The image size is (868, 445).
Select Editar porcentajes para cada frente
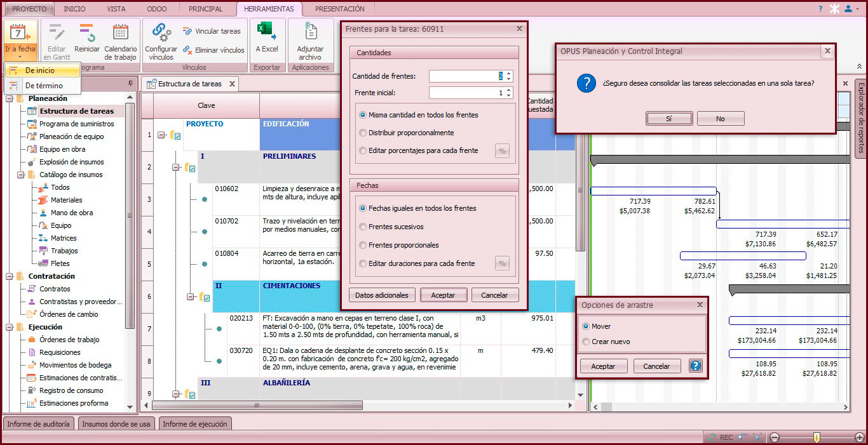(x=419, y=150)
